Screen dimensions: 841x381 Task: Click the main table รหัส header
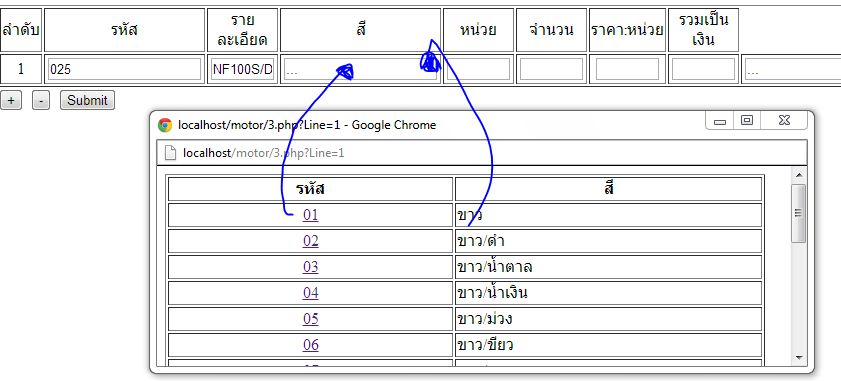[124, 30]
